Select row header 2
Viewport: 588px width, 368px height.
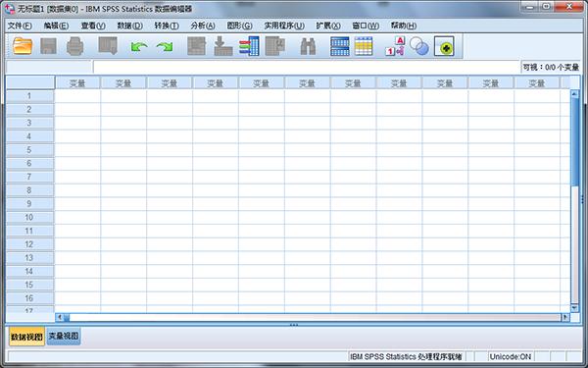tap(30, 110)
